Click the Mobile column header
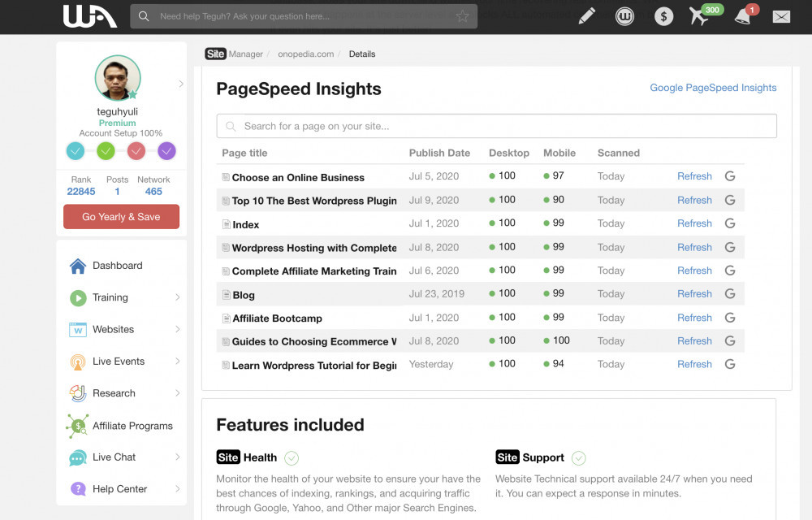Viewport: 812px width, 520px height. 559,153
